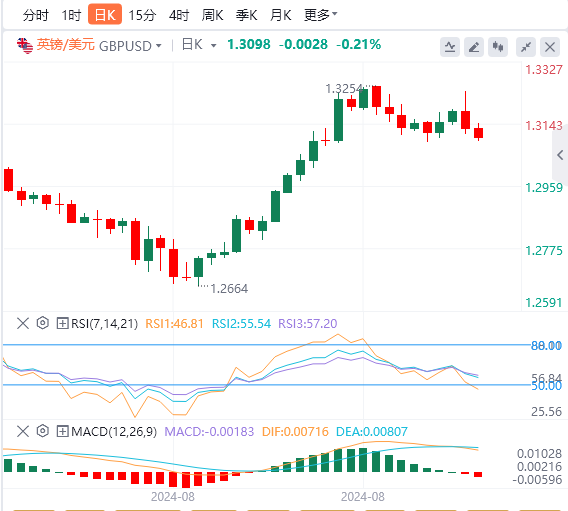Screen dimensions: 568x511
Task: Open the candlestick chart style icon
Action: [498, 47]
